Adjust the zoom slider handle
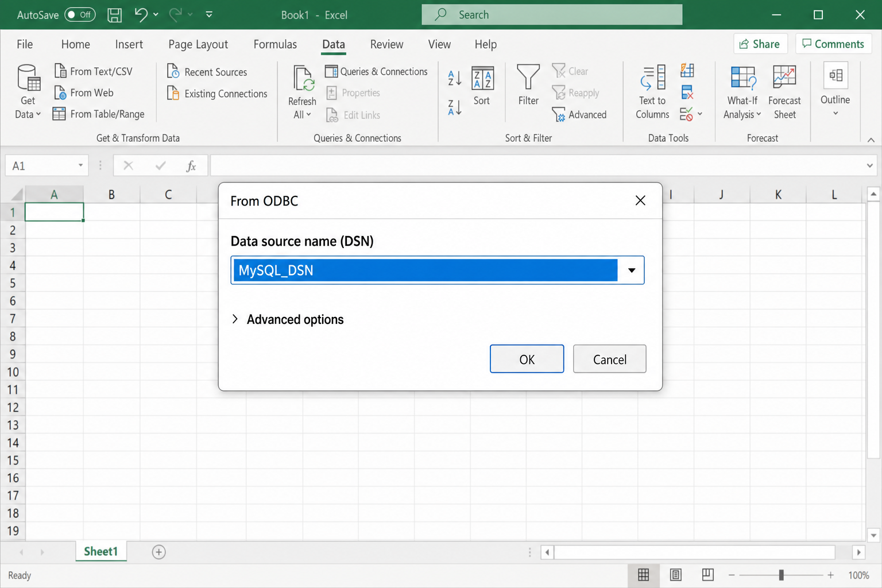 click(x=781, y=575)
